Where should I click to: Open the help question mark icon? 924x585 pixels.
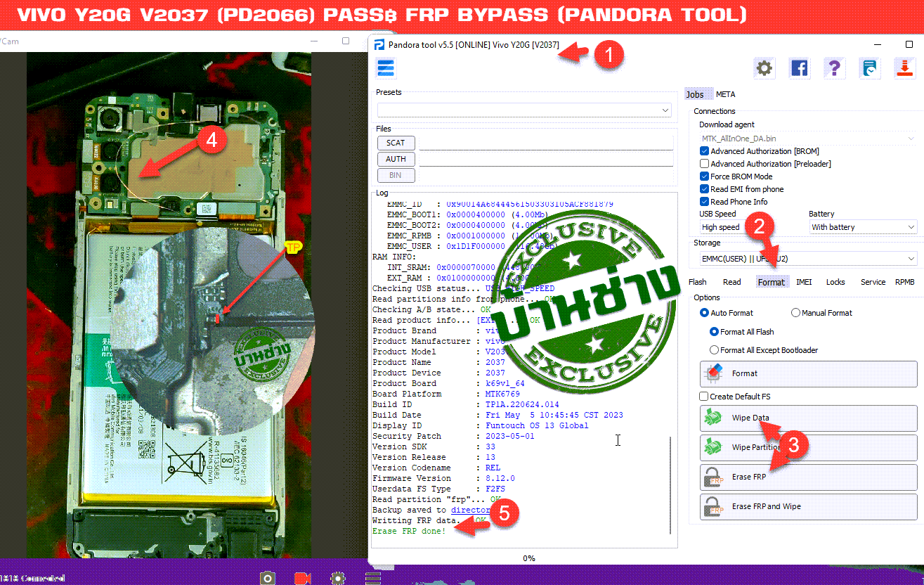coord(834,68)
